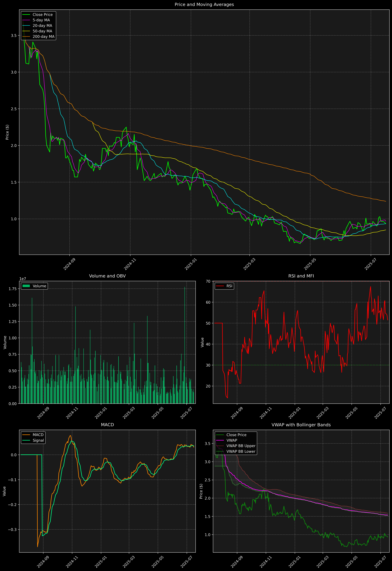Select the "5-day MA" legend label
The image size is (392, 571).
point(41,20)
